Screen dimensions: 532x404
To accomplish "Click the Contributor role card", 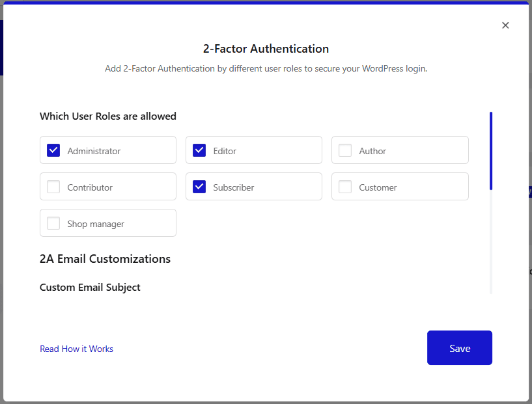I will [x=107, y=187].
